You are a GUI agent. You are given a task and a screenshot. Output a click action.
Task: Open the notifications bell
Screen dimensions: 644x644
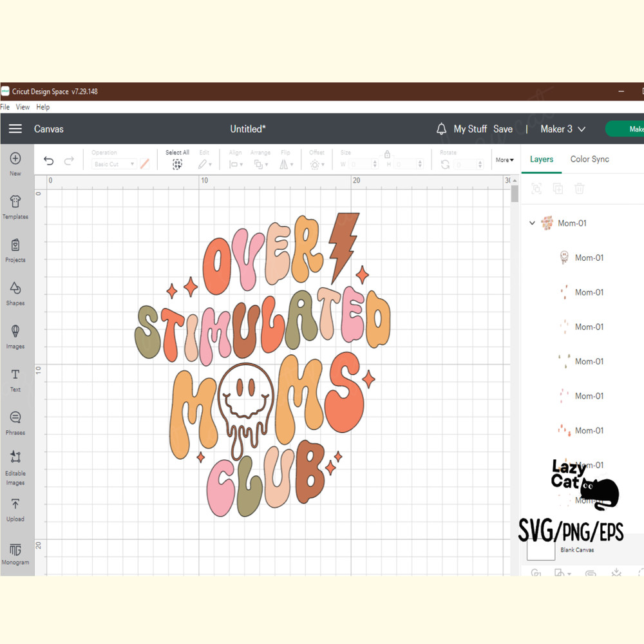441,129
